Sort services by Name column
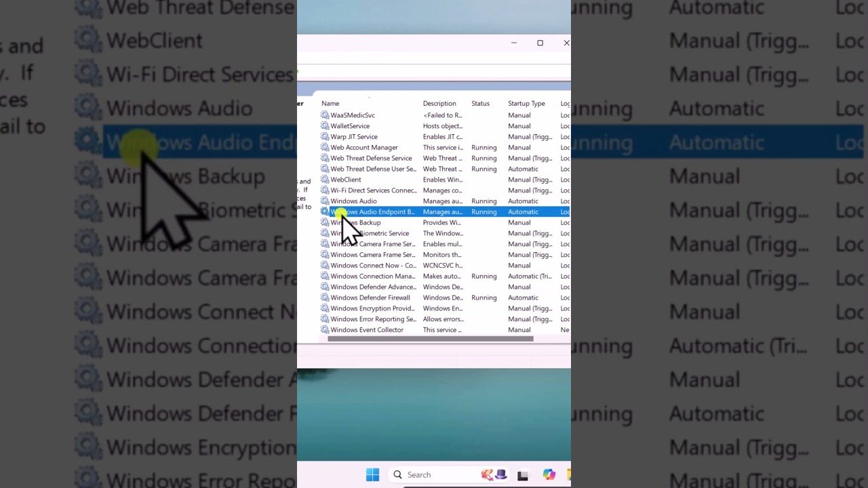This screenshot has height=488, width=868. coord(330,104)
